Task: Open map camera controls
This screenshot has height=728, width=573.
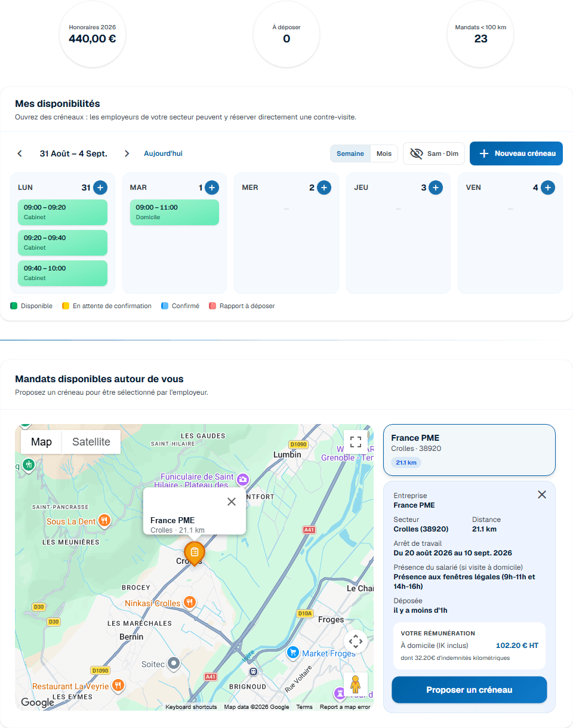Action: point(356,642)
